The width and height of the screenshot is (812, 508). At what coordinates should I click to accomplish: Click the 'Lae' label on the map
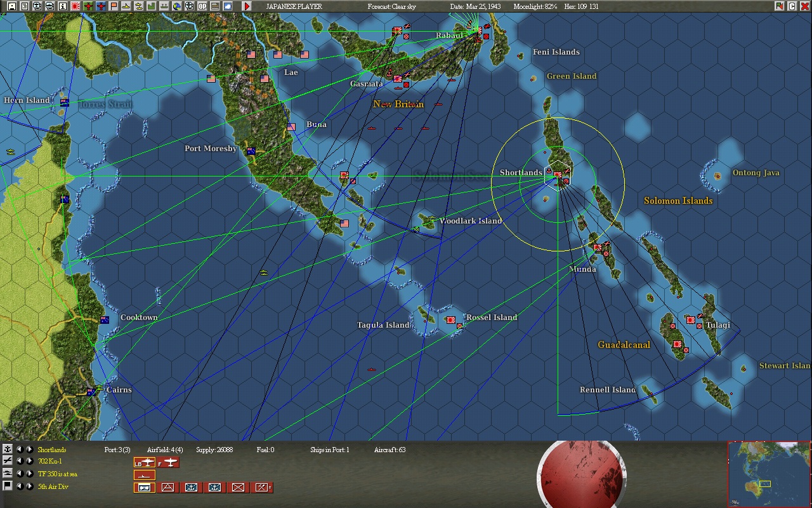click(291, 72)
